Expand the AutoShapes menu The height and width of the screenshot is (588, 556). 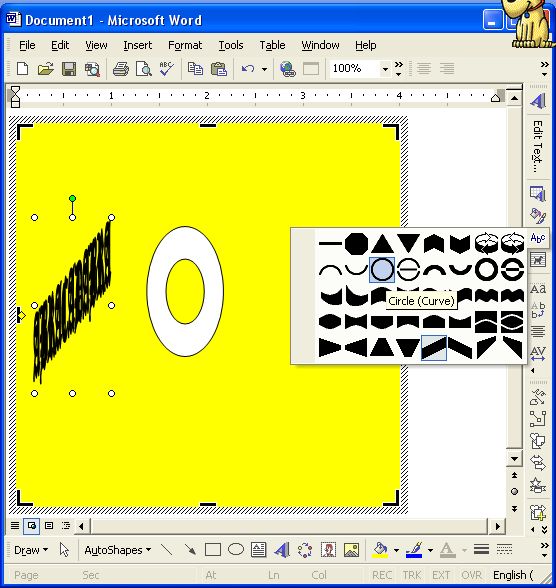117,550
